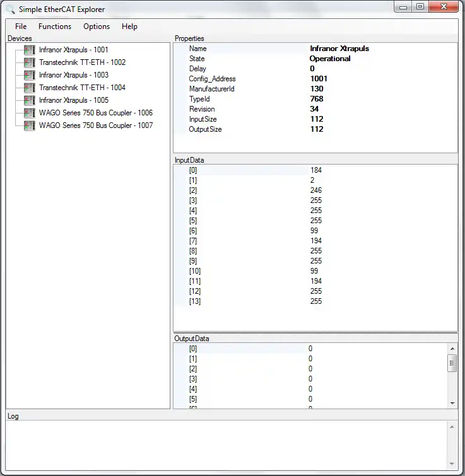The width and height of the screenshot is (465, 476).
Task: Click the Config_Address value 1001
Action: pos(319,79)
